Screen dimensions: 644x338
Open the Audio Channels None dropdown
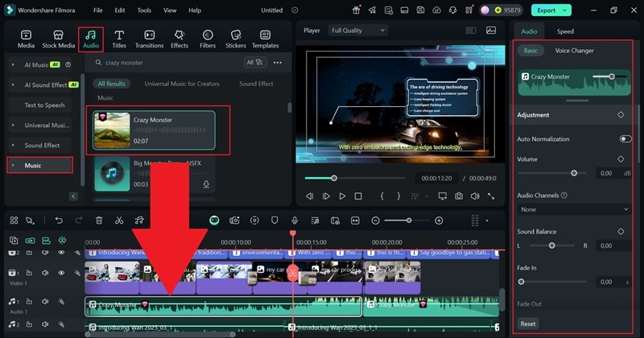(573, 209)
